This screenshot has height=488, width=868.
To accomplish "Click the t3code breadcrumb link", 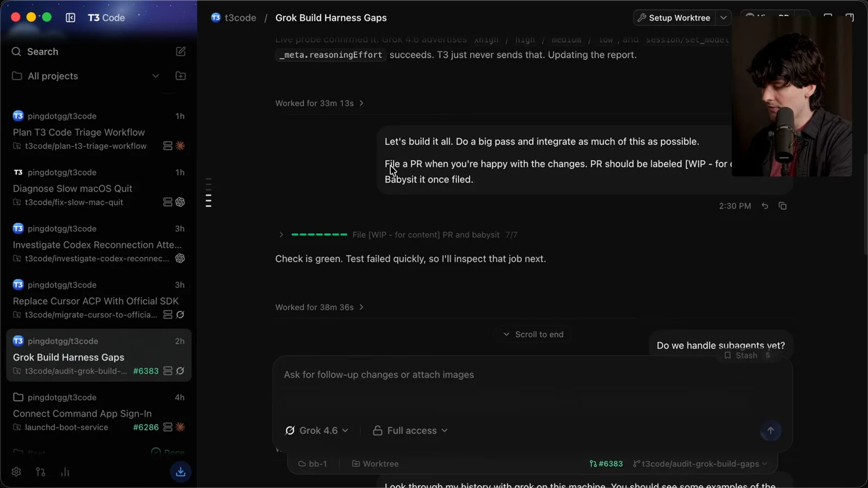I will (234, 18).
